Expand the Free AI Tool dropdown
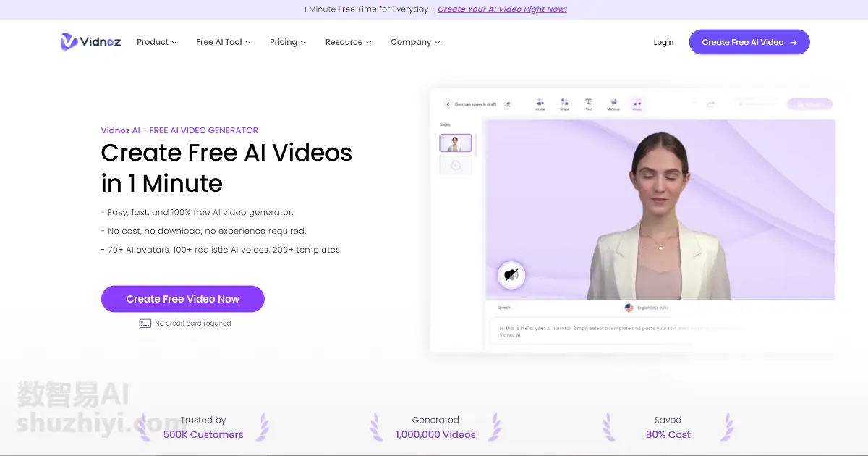868x456 pixels. tap(224, 42)
